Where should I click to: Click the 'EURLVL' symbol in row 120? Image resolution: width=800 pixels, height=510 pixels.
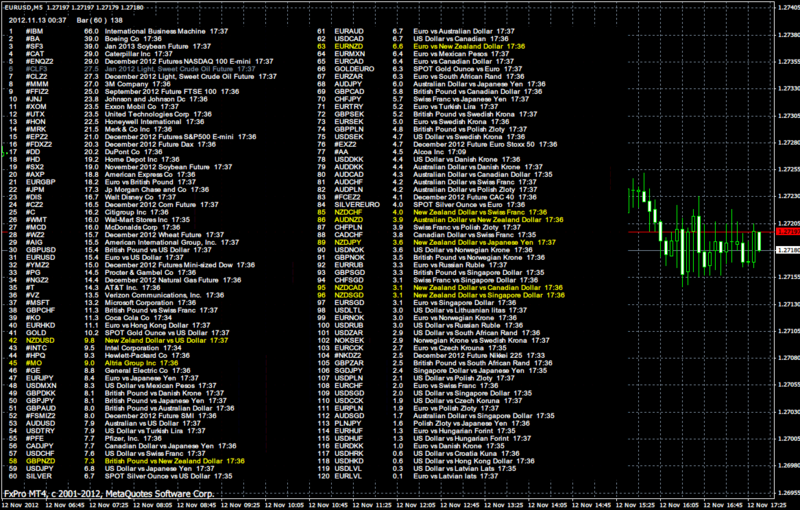point(348,476)
